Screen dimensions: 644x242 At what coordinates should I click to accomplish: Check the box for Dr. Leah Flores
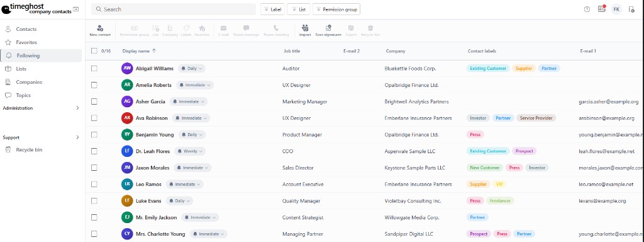94,151
